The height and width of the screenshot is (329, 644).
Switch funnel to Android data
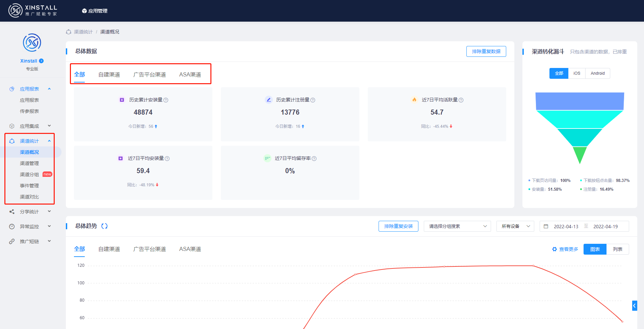(x=597, y=73)
